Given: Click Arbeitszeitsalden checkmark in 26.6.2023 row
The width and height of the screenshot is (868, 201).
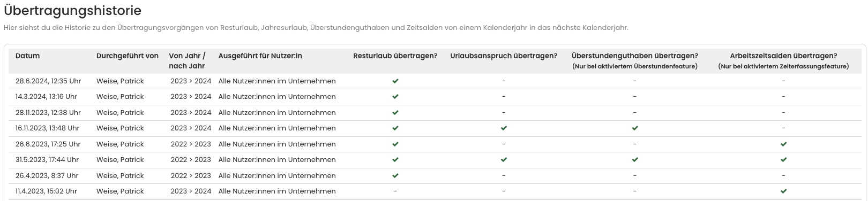Looking at the screenshot, I should pos(783,144).
